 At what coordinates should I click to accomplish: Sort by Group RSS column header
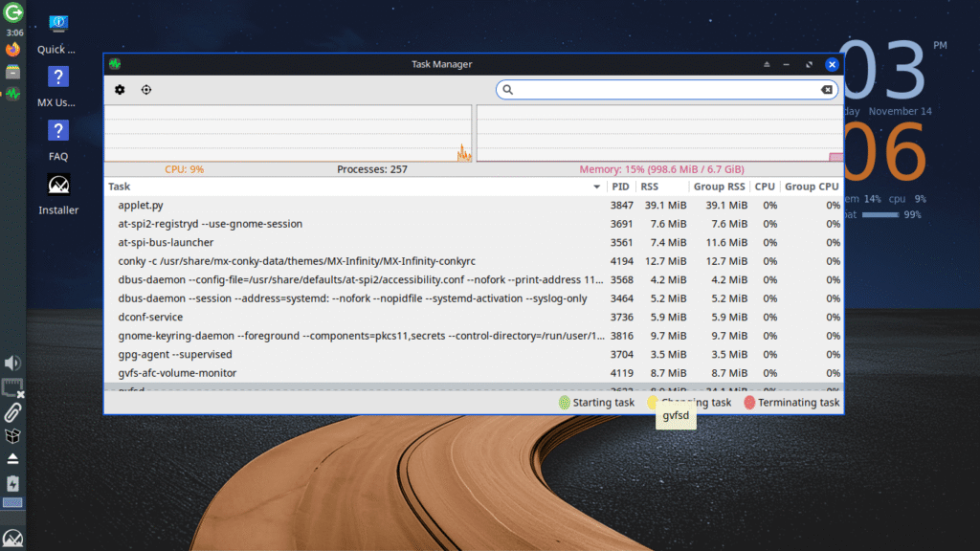coord(720,187)
